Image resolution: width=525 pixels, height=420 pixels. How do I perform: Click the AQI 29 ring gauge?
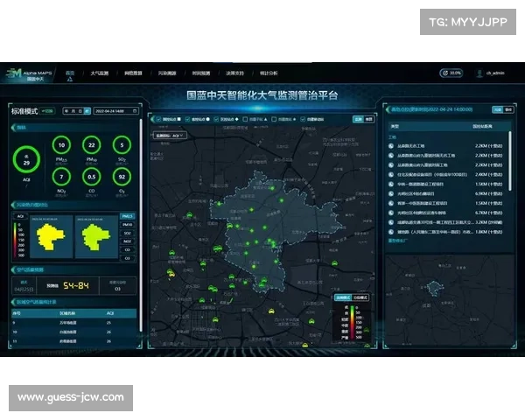(x=27, y=160)
